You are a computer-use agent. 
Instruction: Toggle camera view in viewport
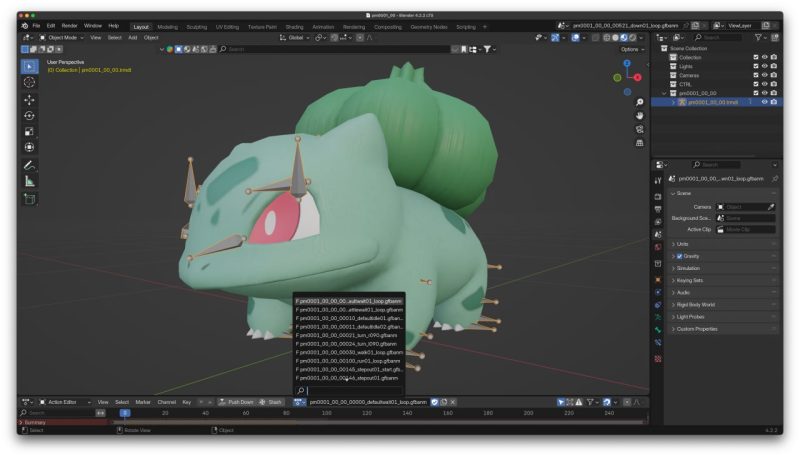coord(639,129)
